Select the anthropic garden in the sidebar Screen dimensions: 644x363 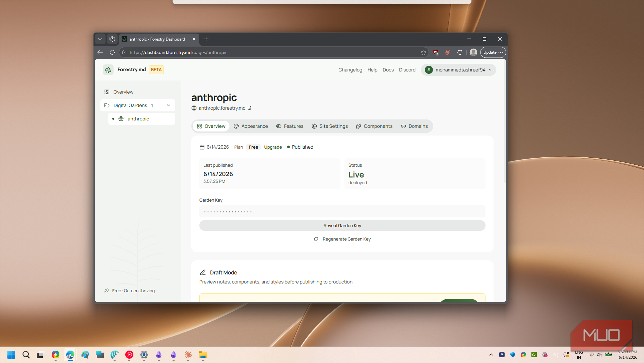coord(142,119)
